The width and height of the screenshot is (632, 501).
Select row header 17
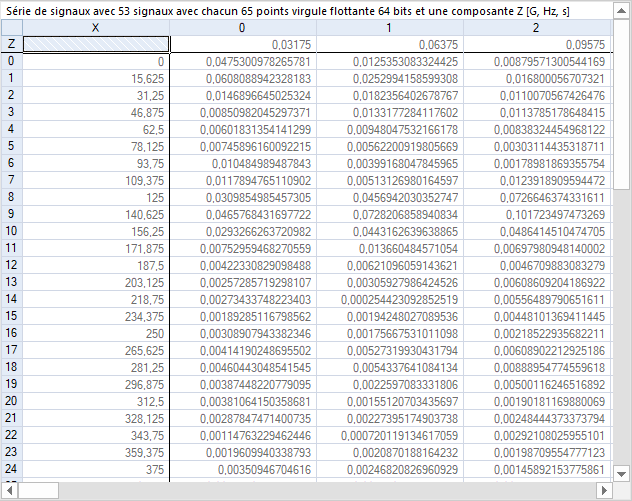12,350
